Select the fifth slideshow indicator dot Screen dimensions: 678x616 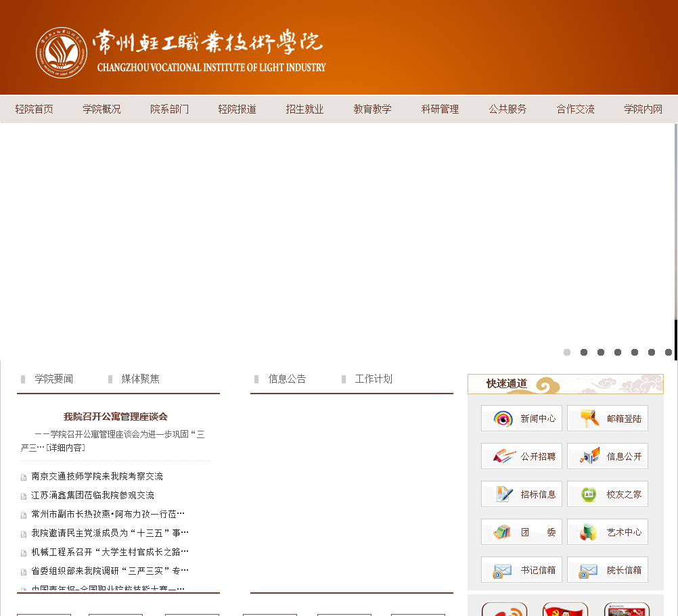(634, 352)
